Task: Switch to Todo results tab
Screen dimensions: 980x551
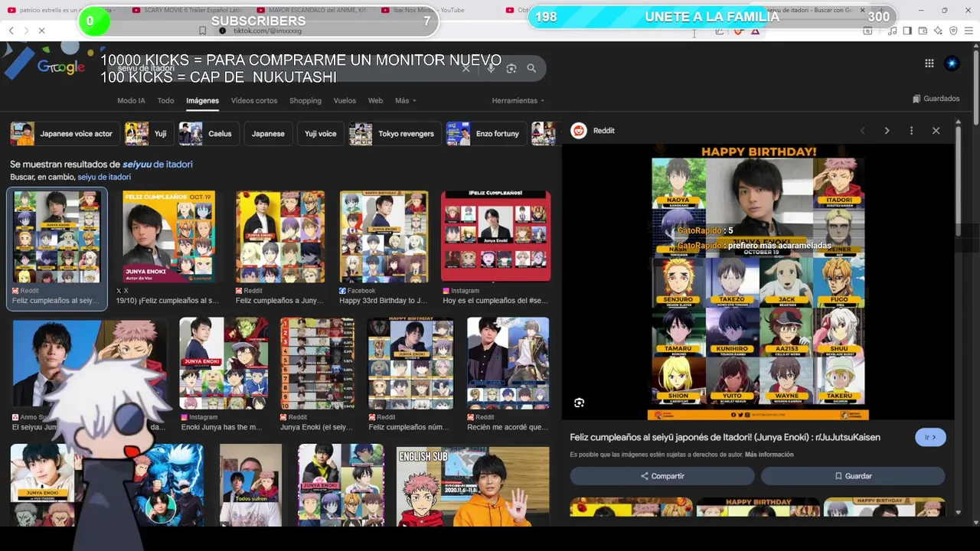Action: [x=165, y=100]
